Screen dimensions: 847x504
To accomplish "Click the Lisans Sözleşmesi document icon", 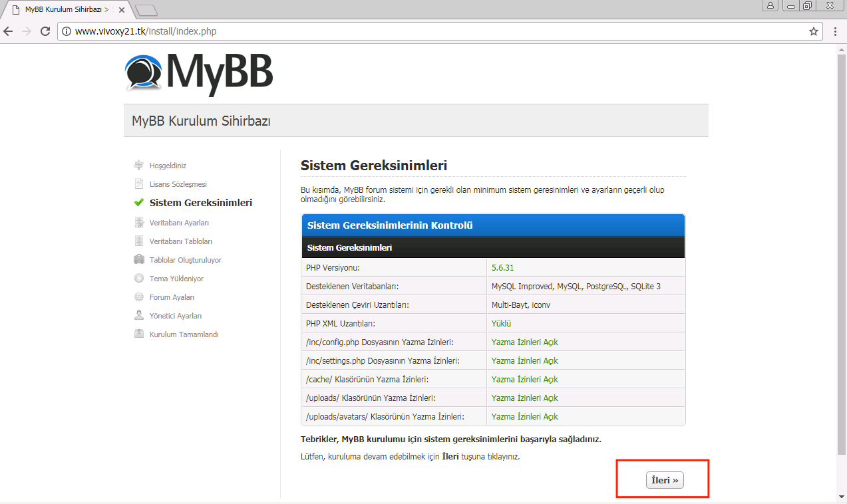I will pyautogui.click(x=139, y=184).
